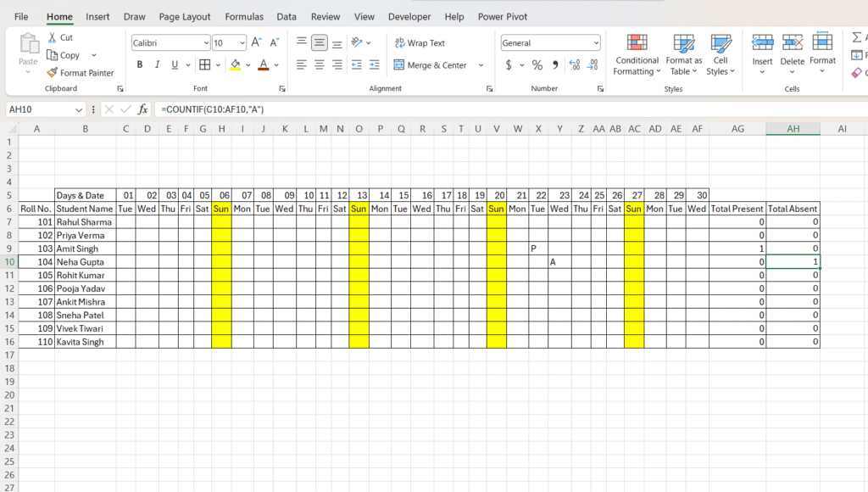Open Cell Styles gallery

[721, 55]
